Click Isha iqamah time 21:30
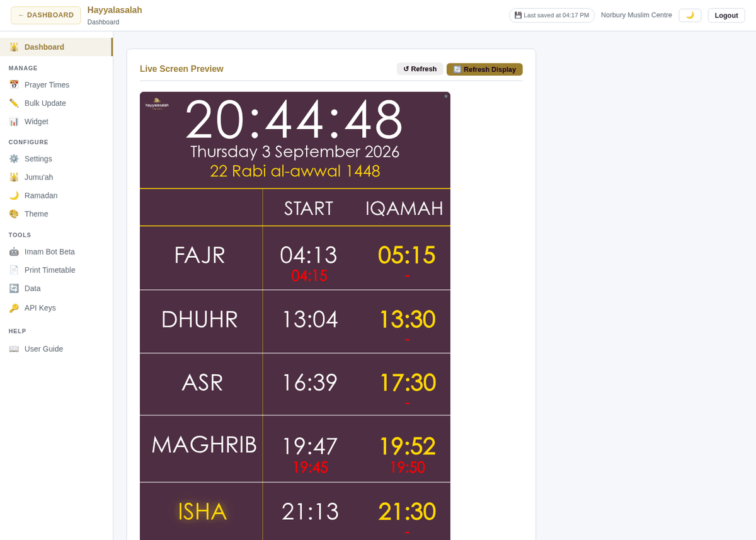The height and width of the screenshot is (540, 756). (x=407, y=512)
